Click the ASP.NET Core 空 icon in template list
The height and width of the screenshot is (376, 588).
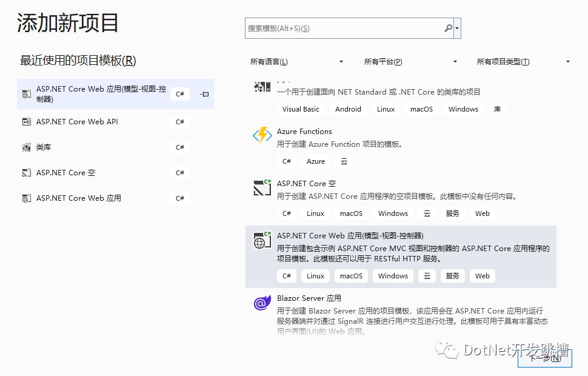[262, 187]
